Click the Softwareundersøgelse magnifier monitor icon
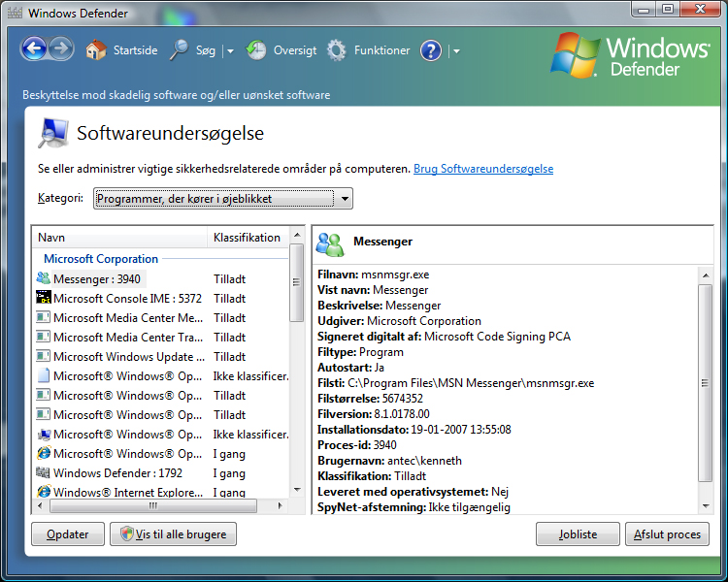Image resolution: width=728 pixels, height=582 pixels. 53,133
